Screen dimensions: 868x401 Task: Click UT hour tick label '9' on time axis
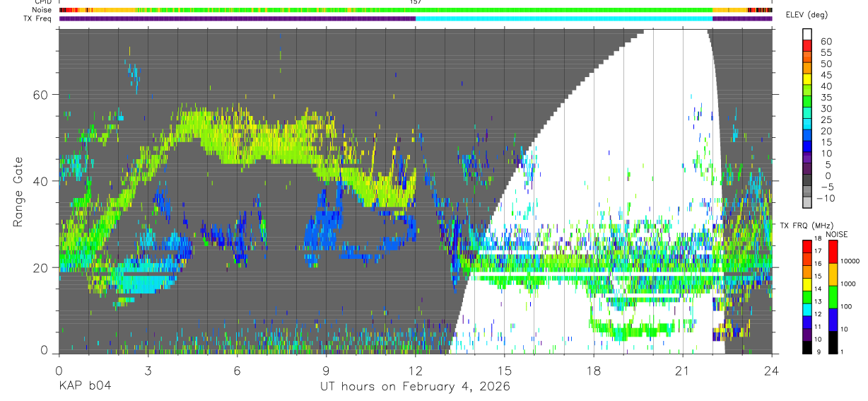326,370
